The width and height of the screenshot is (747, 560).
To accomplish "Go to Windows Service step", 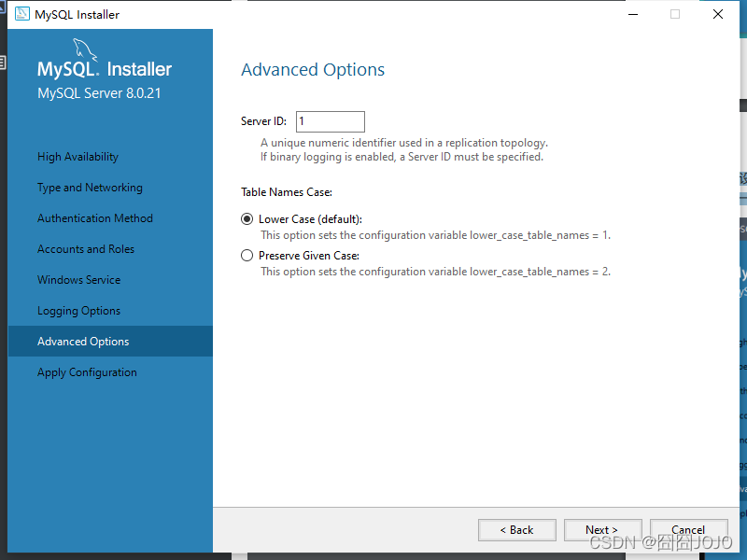I will tap(78, 279).
